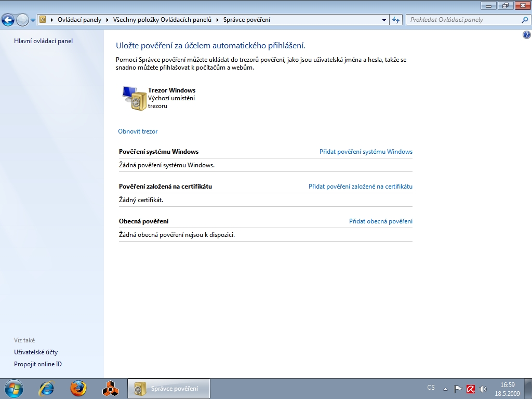532x399 pixels.
Task: Click the Obecná pověření heading
Action: 143,221
